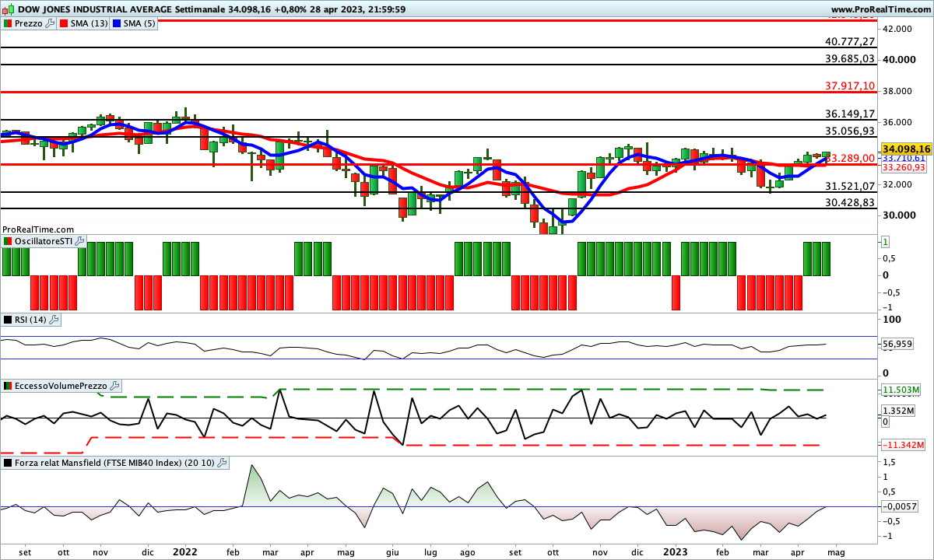The height and width of the screenshot is (560, 934).
Task: Click the OscillatoreSTI green-red legend icon
Action: pyautogui.click(x=7, y=242)
